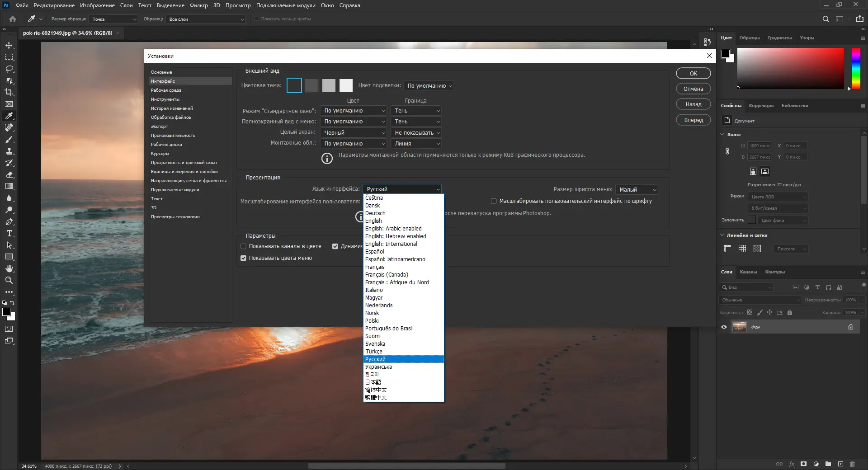Toggle the 'Динамические' checkbox in Параметры
The width and height of the screenshot is (868, 470).
335,246
